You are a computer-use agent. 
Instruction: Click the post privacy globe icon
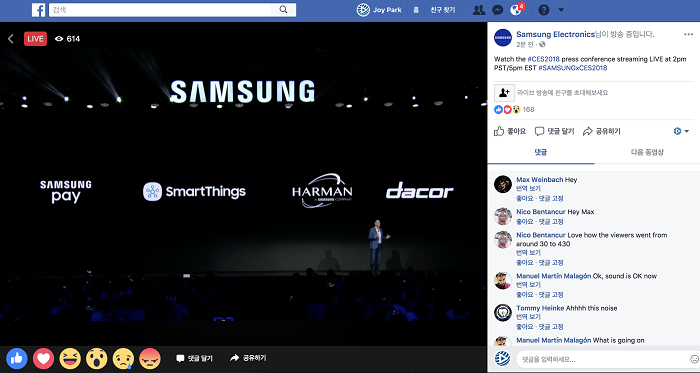(542, 45)
